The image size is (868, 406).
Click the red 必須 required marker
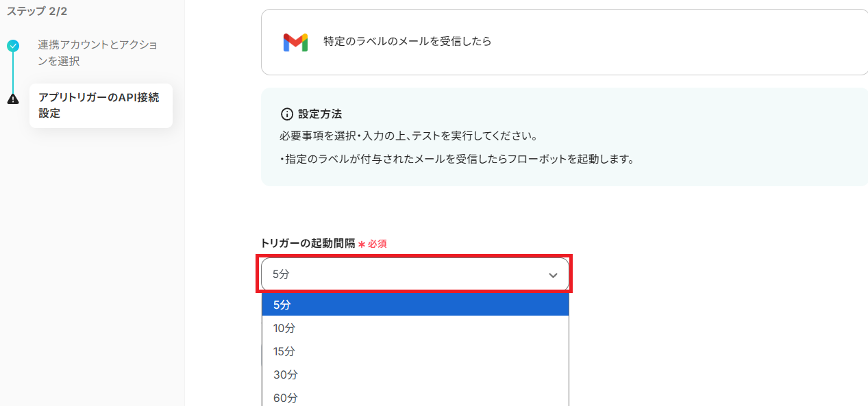pos(377,244)
